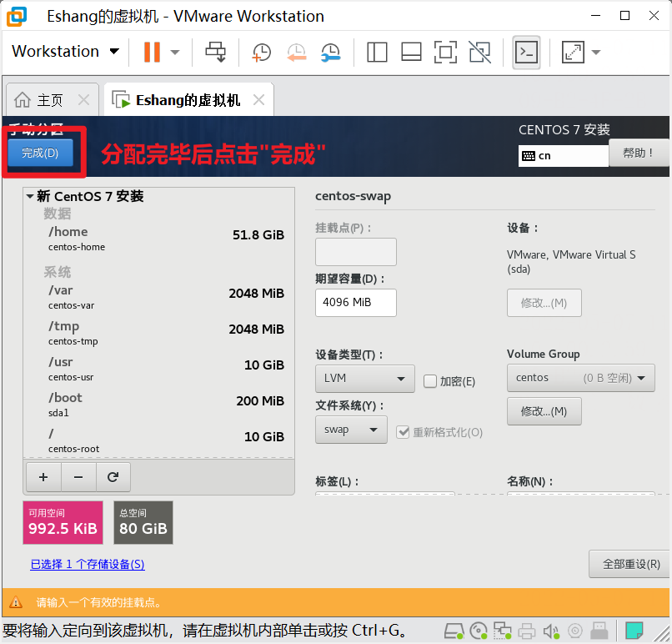
Task: Click the message log note icon
Action: [x=634, y=631]
